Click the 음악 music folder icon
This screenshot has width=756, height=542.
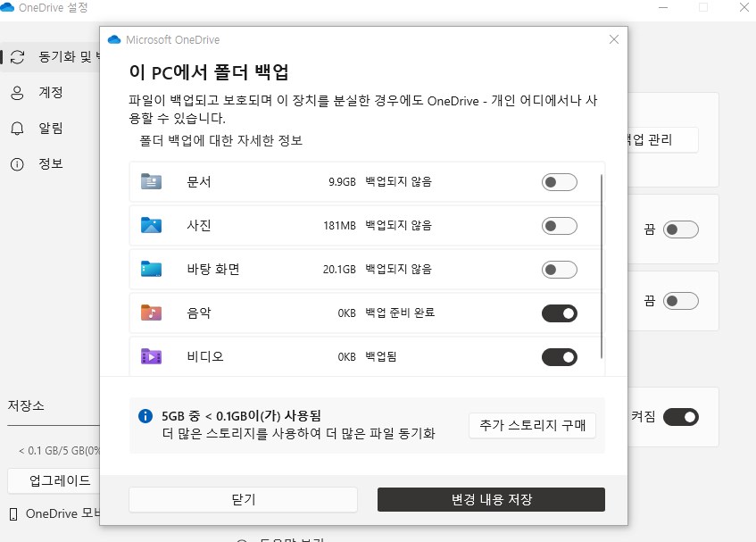click(x=151, y=313)
